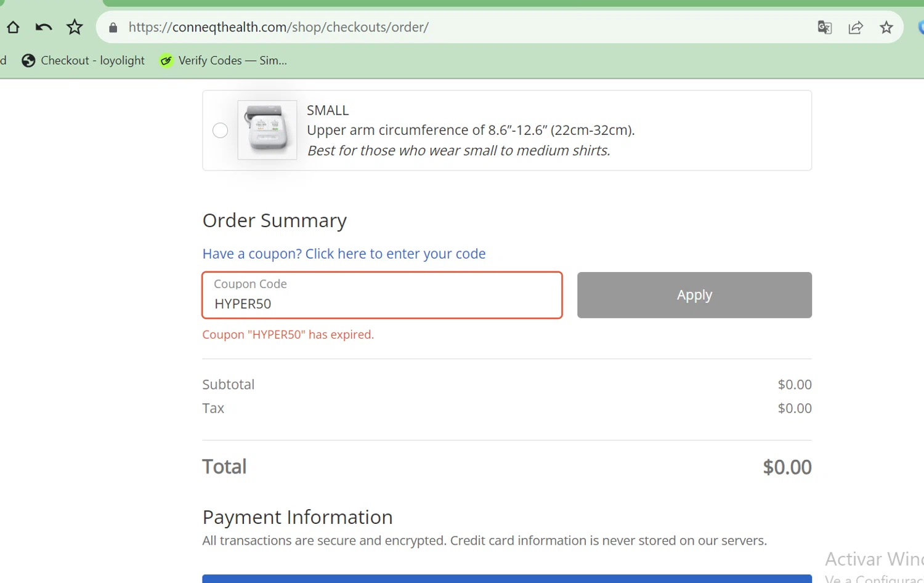Click the star icon beside the back arrow
The height and width of the screenshot is (583, 924).
[x=75, y=27]
